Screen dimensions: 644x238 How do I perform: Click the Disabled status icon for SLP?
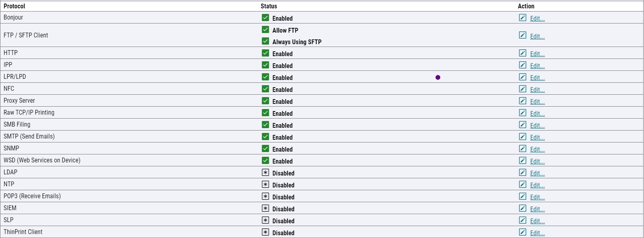pos(265,220)
